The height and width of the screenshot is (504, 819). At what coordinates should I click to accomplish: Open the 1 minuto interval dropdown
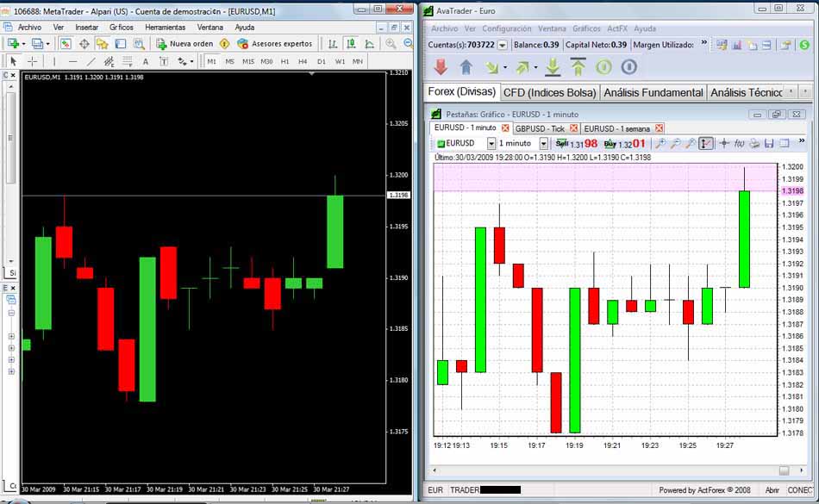(x=544, y=143)
